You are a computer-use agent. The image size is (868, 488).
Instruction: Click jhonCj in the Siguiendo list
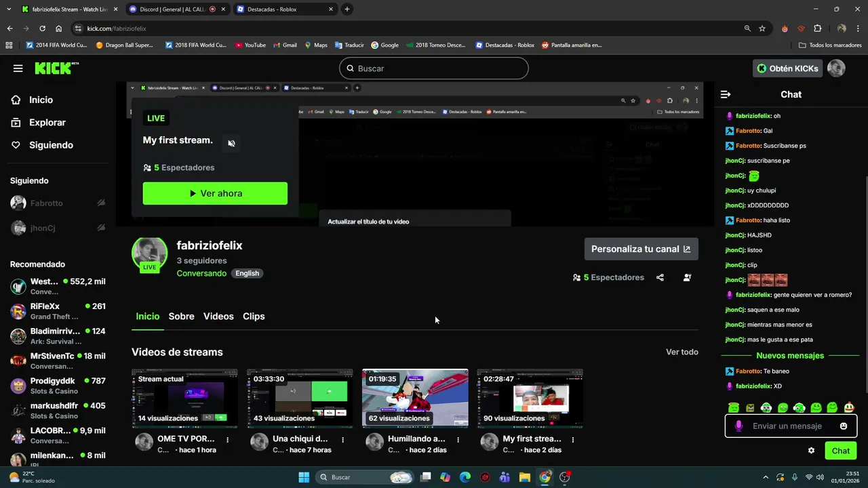coord(58,228)
